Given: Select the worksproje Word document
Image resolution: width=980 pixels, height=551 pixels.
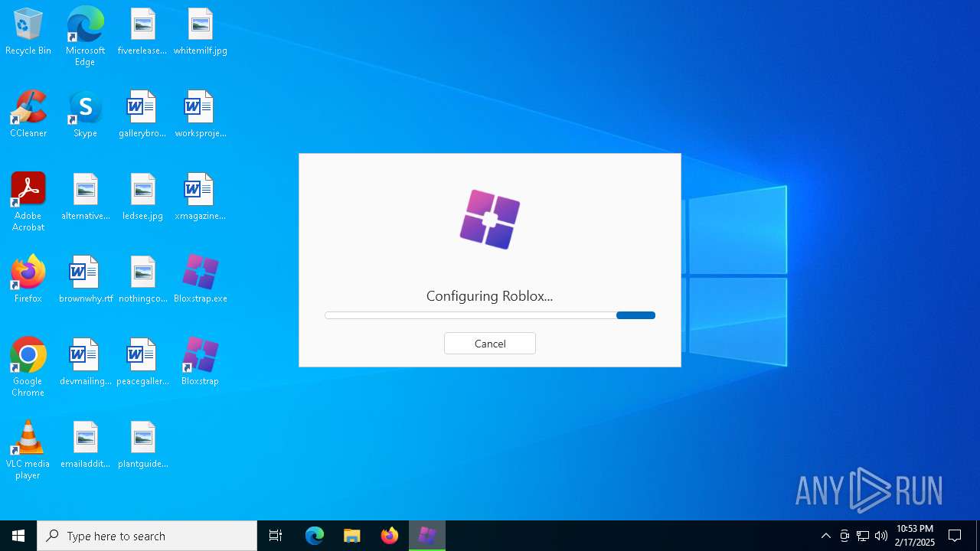Looking at the screenshot, I should coord(200,115).
